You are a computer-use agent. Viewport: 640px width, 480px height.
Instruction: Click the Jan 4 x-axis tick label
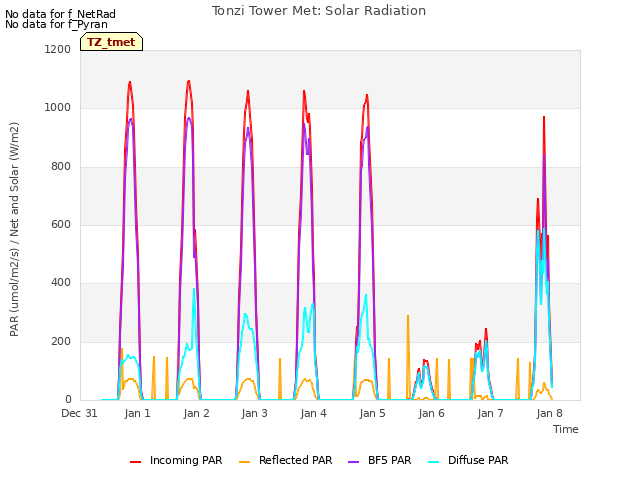click(x=313, y=413)
